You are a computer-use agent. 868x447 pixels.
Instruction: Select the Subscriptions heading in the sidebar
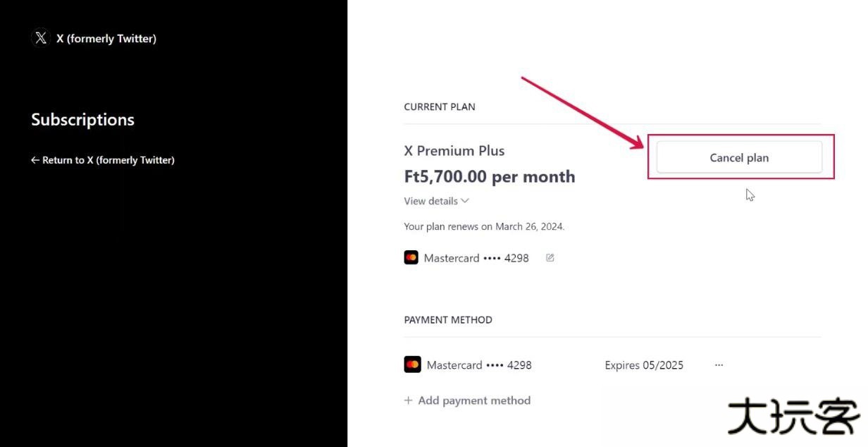point(82,120)
